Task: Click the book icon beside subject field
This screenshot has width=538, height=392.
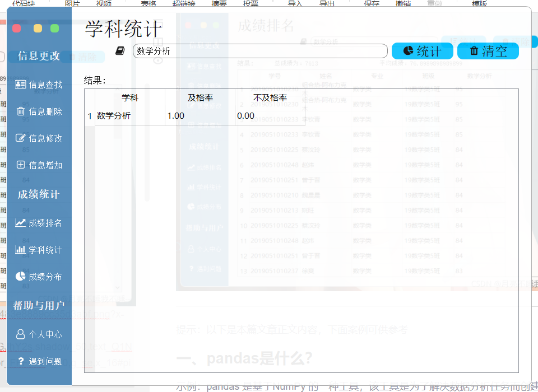Action: point(120,51)
